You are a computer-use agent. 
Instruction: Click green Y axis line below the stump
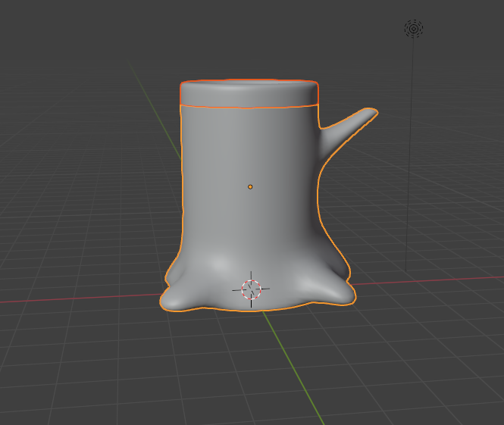coord(294,364)
